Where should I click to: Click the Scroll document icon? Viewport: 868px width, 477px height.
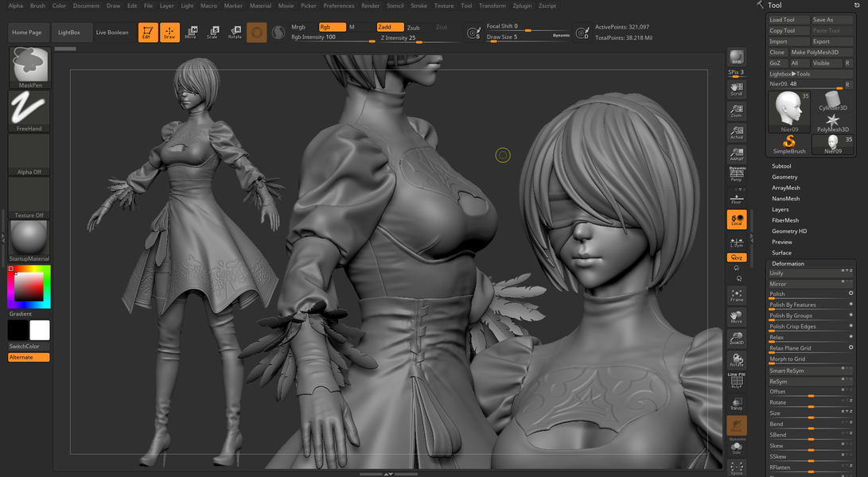[x=736, y=89]
